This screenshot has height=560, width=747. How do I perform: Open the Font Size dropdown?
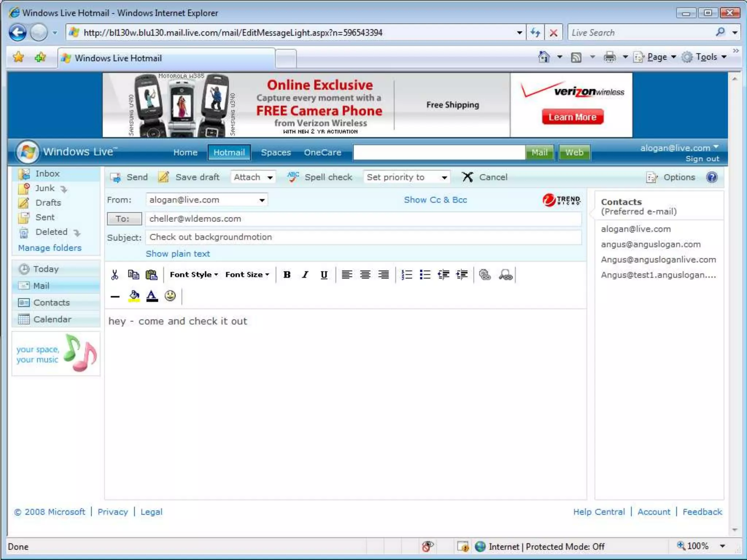pos(247,275)
